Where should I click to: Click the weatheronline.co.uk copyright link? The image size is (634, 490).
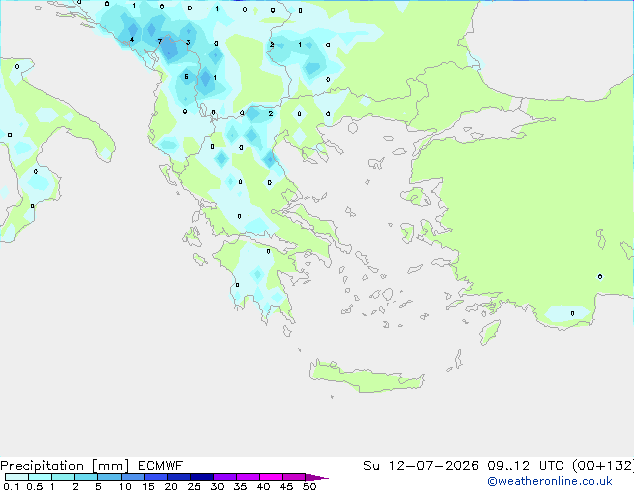click(550, 481)
